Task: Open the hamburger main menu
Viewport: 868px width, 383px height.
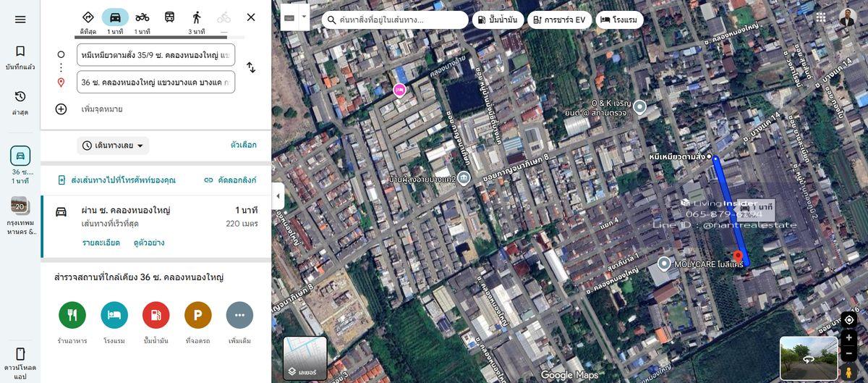Action: (20, 20)
